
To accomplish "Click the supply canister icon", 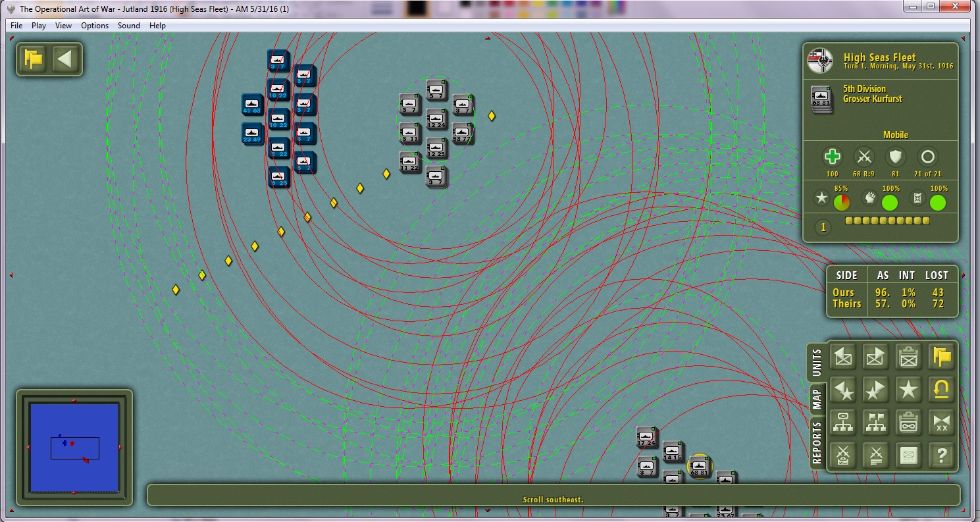I will (x=917, y=197).
